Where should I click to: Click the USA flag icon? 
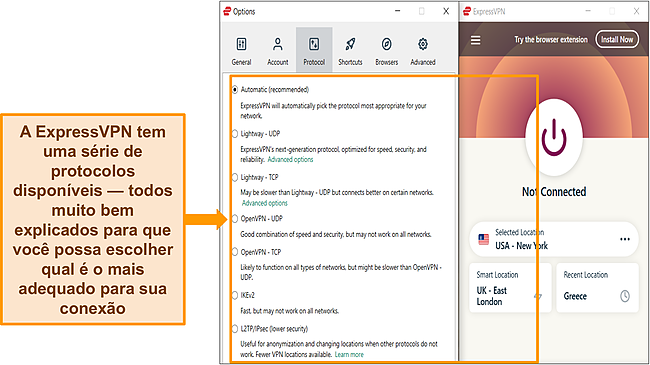[483, 239]
